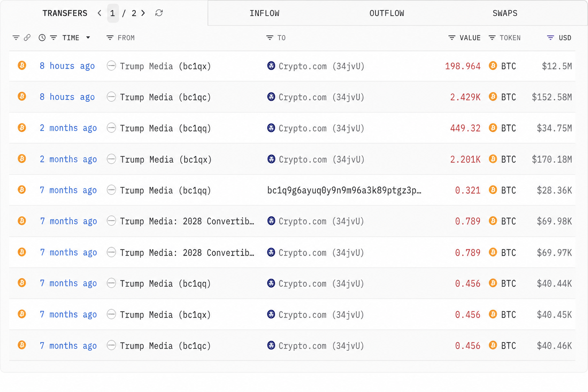Refresh the transfers list
This screenshot has height=392, width=588.
click(x=159, y=13)
